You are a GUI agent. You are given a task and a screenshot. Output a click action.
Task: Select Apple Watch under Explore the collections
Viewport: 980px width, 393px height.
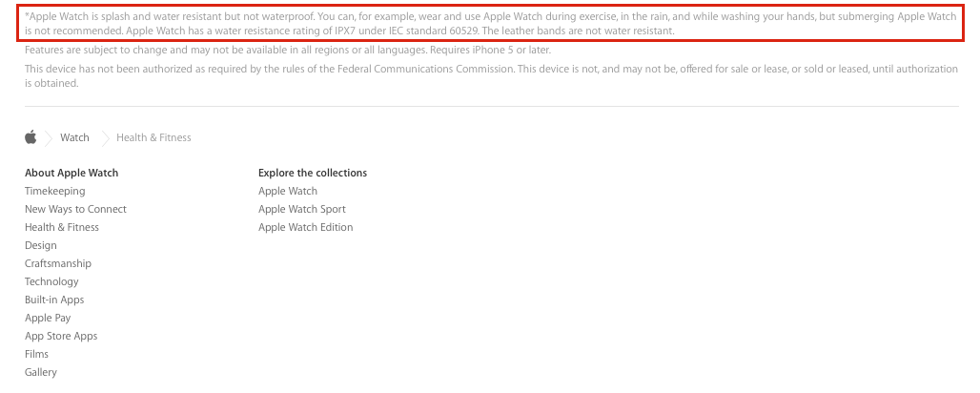click(x=288, y=191)
